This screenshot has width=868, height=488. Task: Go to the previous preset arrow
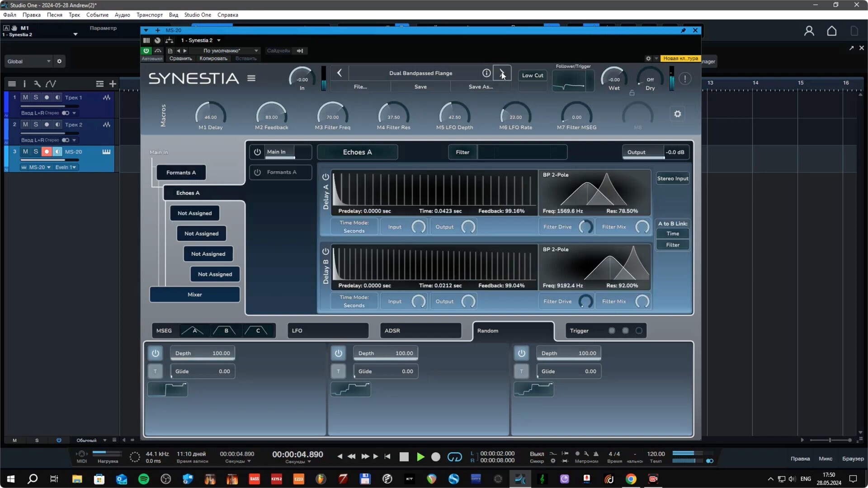tap(340, 73)
